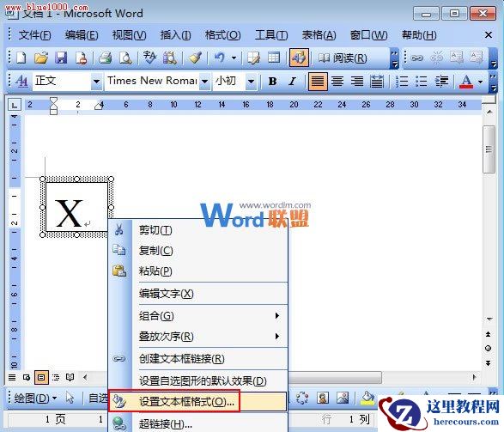Viewport: 504px width, 432px height.
Task: Open the 表格(A) menu
Action: coord(319,35)
